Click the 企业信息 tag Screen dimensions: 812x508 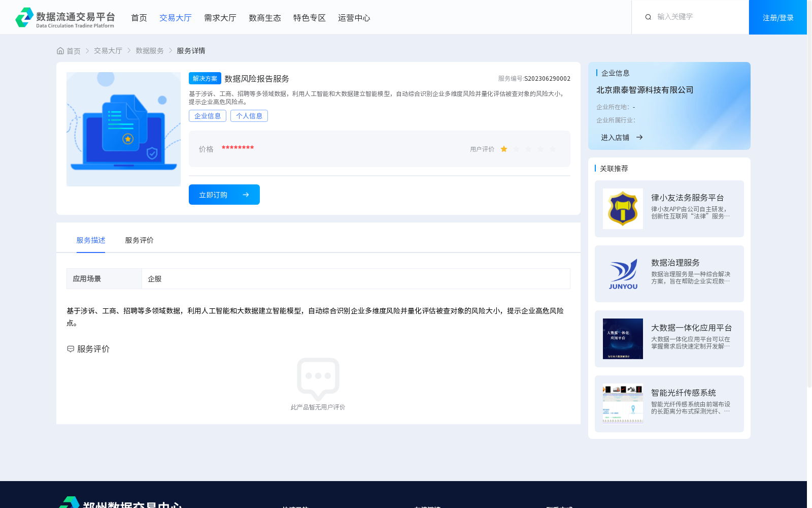[208, 116]
